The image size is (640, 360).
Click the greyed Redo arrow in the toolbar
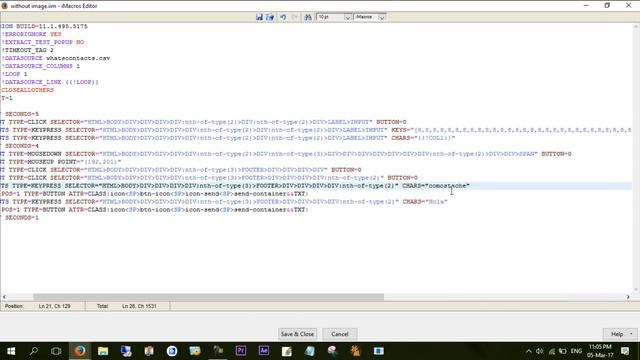pos(294,17)
